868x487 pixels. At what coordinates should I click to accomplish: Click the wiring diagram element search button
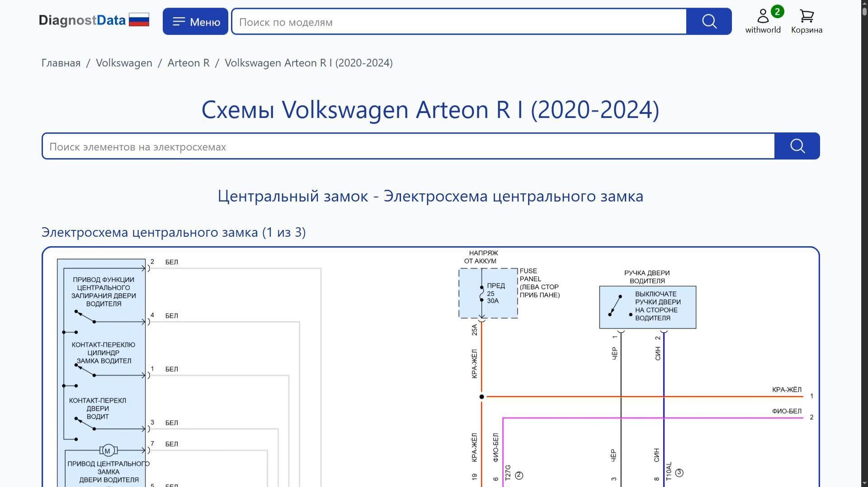click(x=797, y=146)
